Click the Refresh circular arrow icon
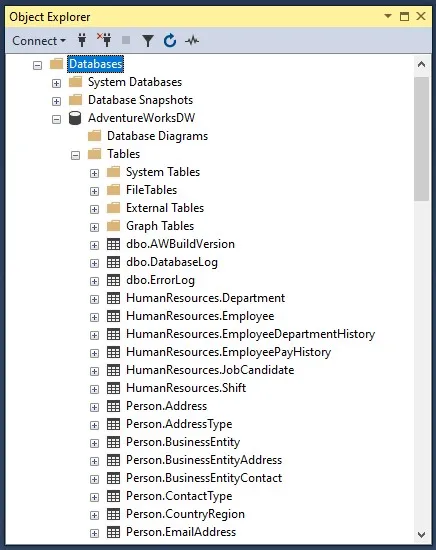Viewport: 436px width, 550px height. click(170, 41)
